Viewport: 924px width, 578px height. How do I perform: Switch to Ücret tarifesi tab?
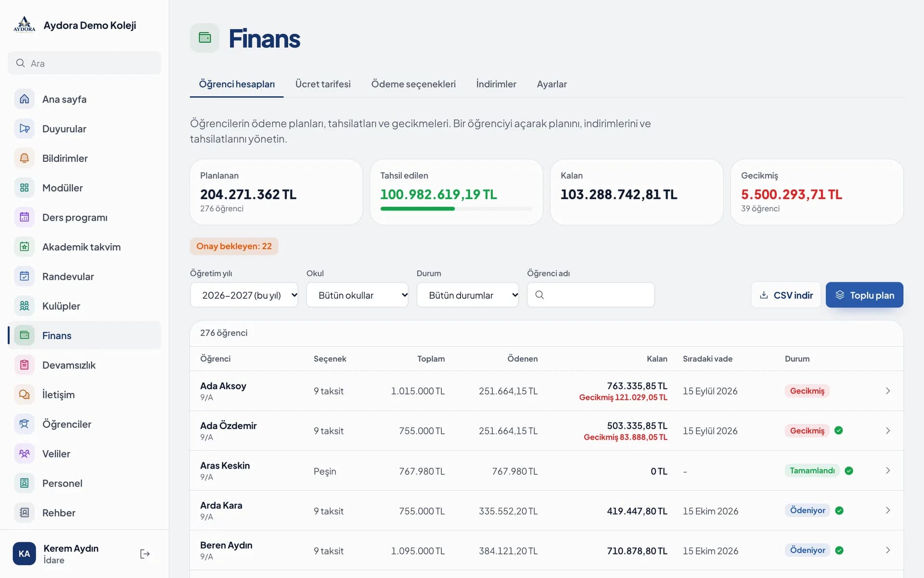[323, 84]
